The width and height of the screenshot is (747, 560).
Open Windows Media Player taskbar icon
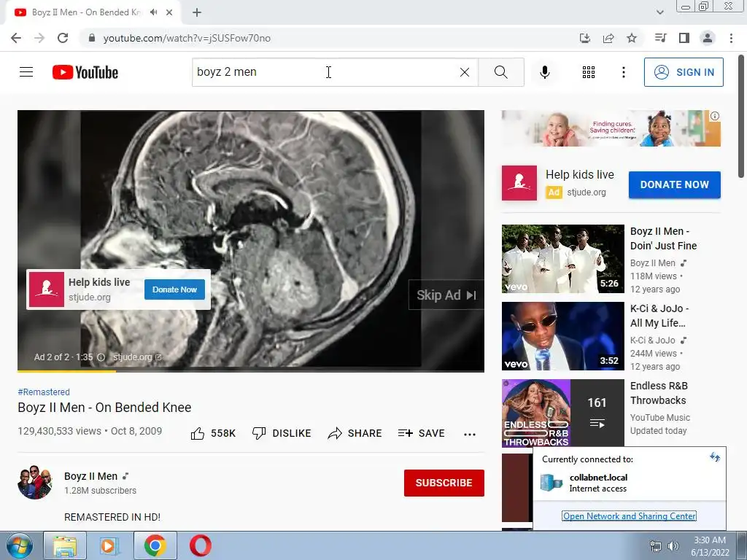[109, 545]
